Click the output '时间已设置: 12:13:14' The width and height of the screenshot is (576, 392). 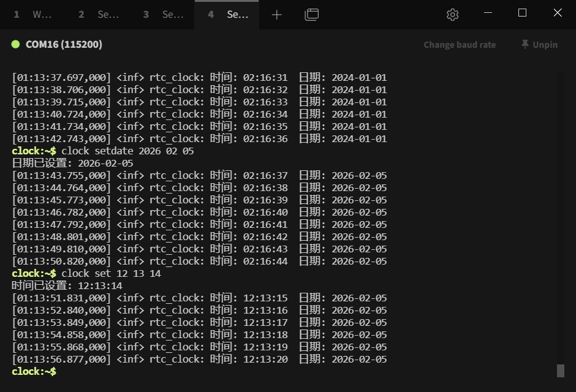coord(67,285)
